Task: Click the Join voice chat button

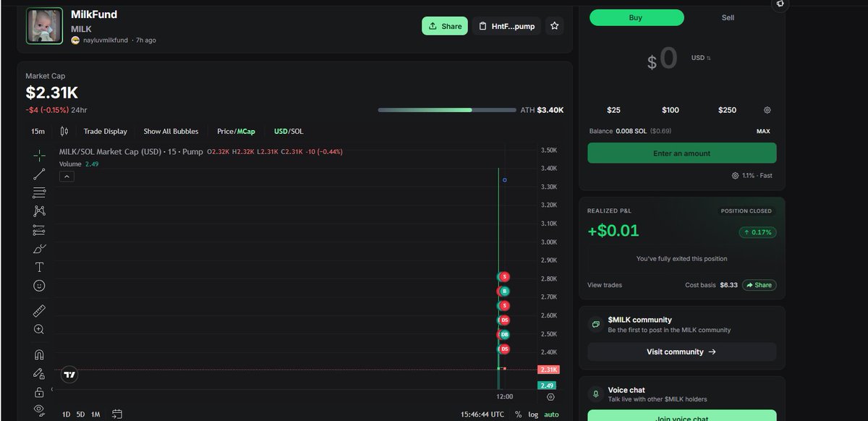Action: 681,417
